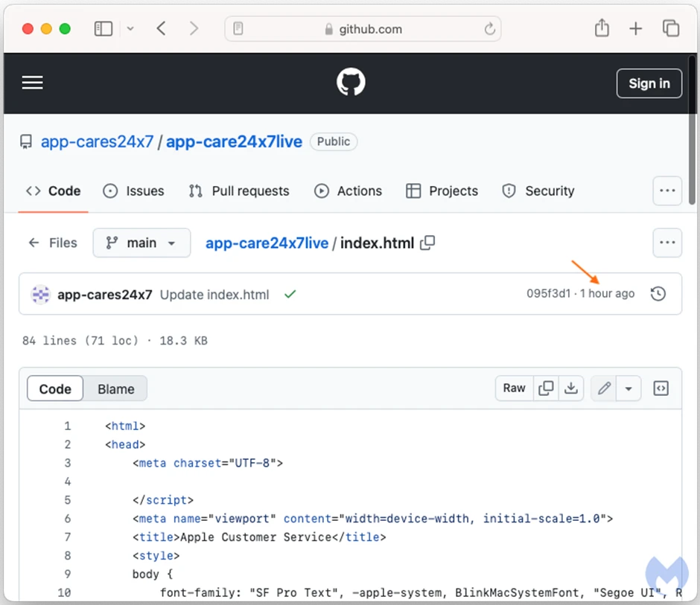The width and height of the screenshot is (700, 605).
Task: Edit index.html with the pencil icon
Action: [604, 388]
